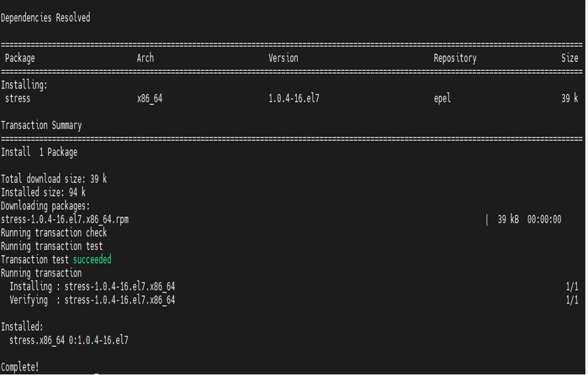Select the 'Package' column header

(20, 58)
